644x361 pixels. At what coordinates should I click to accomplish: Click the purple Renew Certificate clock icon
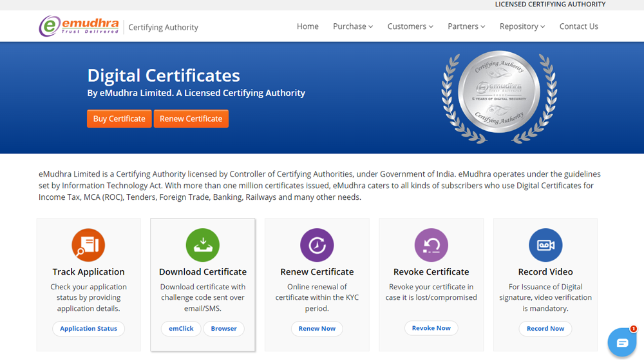click(317, 245)
